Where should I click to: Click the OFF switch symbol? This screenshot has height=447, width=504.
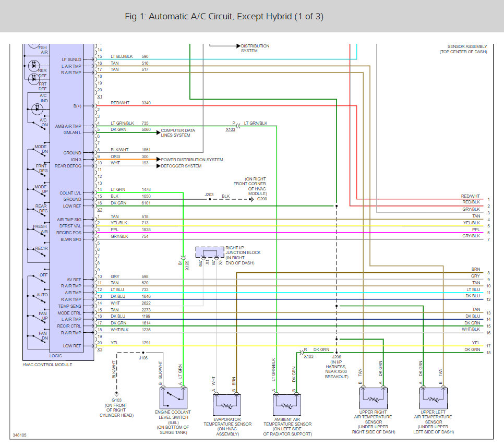[x=39, y=279]
